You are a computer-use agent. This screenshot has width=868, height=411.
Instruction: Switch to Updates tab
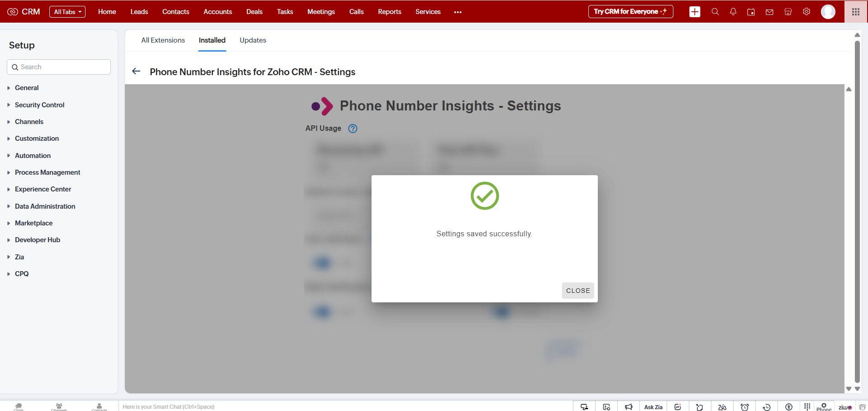[253, 40]
